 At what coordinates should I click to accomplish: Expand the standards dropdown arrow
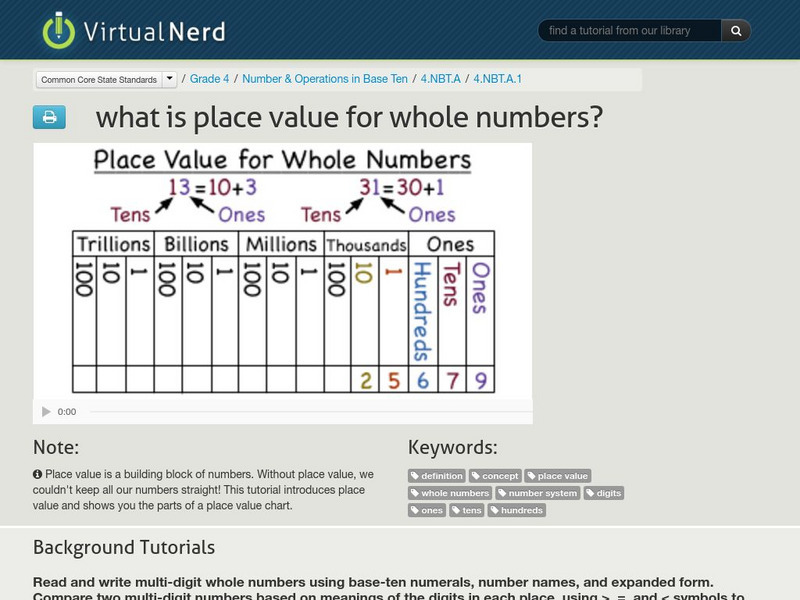pos(170,78)
